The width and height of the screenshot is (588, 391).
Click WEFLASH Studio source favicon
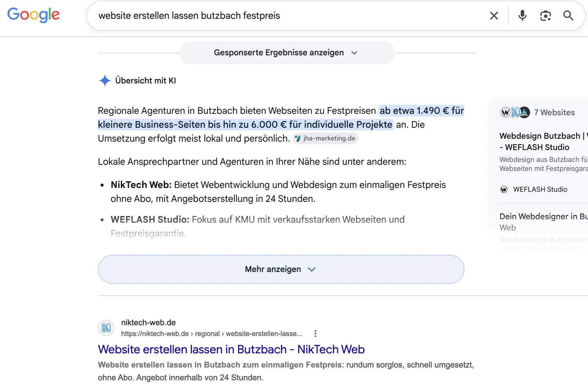[x=504, y=189]
